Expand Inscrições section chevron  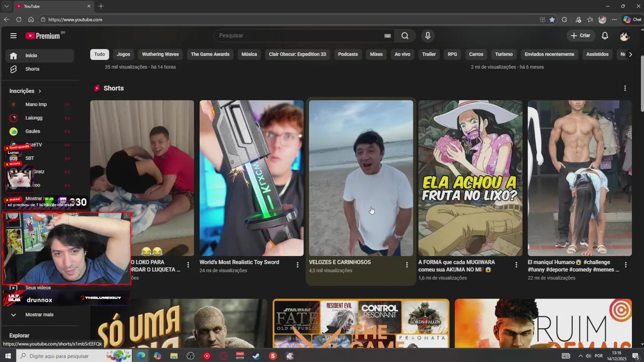click(x=40, y=91)
